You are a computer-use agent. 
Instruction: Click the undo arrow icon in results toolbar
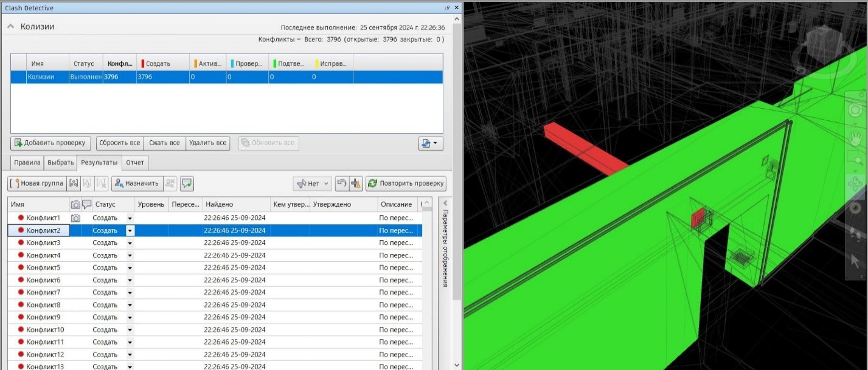pyautogui.click(x=342, y=183)
